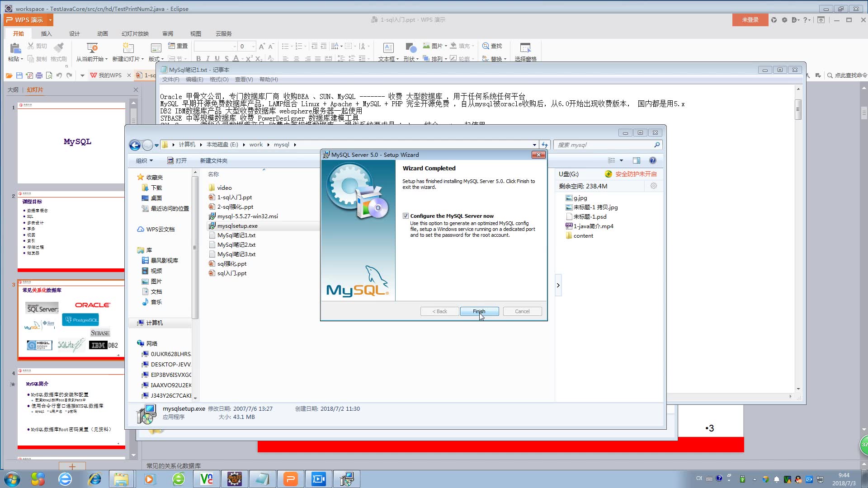This screenshot has height=488, width=868.
Task: Click the Explorer help question mark icon
Action: tap(652, 160)
